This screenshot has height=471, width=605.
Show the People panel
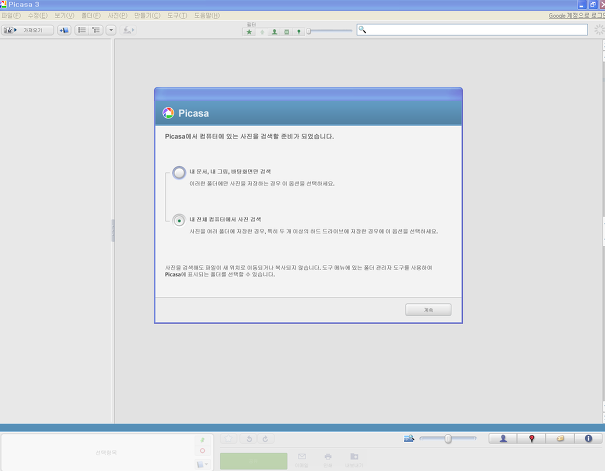[503, 439]
